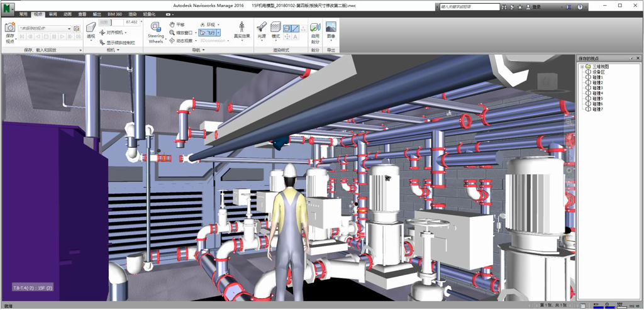Click the Perspective (透视) camera cube icon
Screen dimensions: 644x310
click(x=91, y=27)
